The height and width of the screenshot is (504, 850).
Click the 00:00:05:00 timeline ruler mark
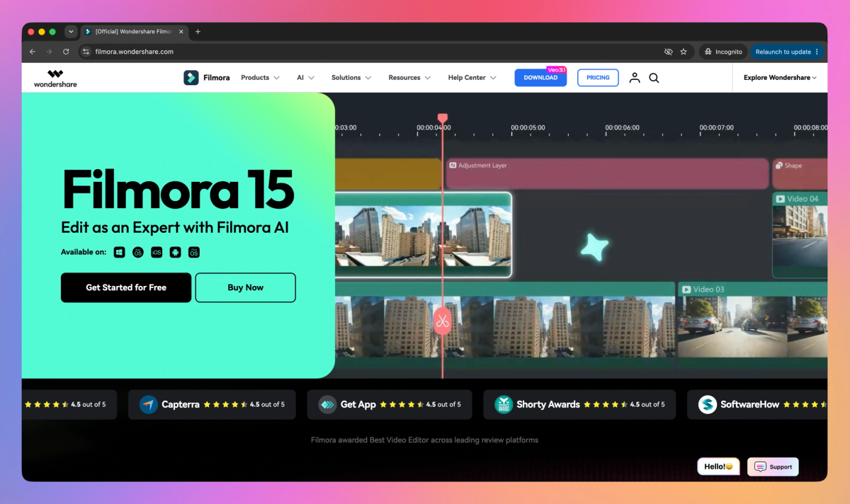[528, 128]
